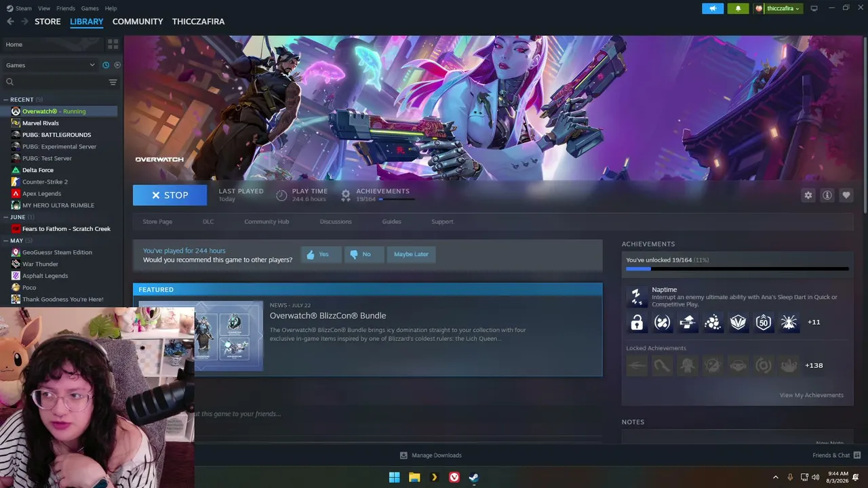Toggle the volume speaker in system tray
Screen dimensions: 868x488
point(816,477)
